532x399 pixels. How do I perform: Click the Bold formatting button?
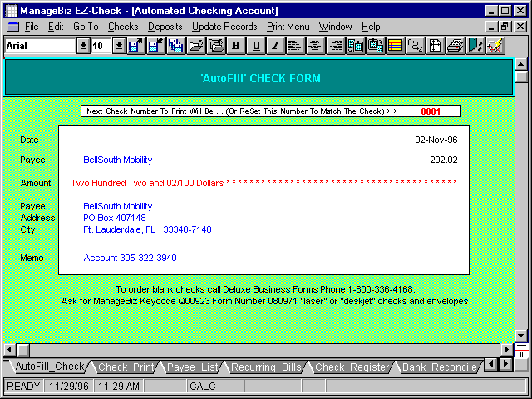point(236,46)
